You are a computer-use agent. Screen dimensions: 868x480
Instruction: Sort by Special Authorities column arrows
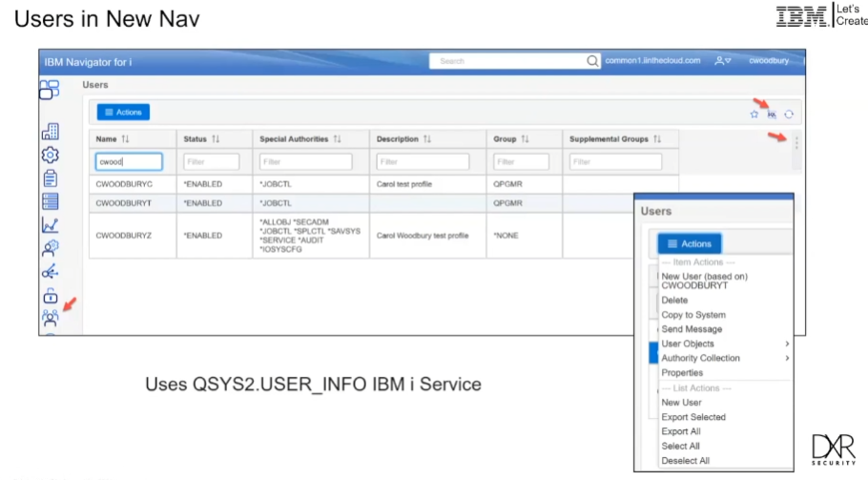[337, 139]
